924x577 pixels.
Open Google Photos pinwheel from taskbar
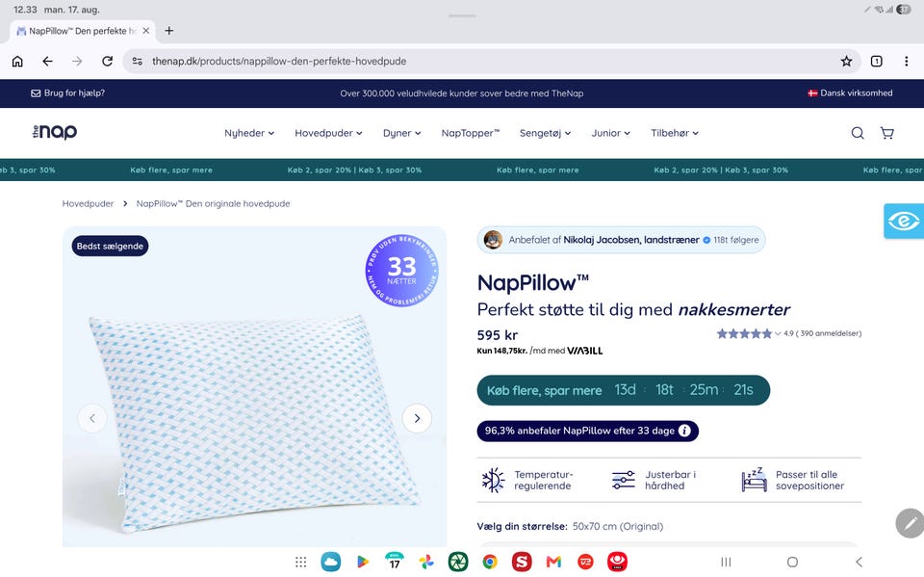pos(426,562)
